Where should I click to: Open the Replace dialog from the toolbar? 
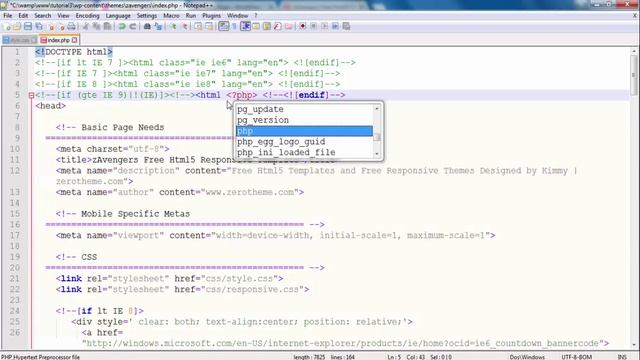coord(158,27)
